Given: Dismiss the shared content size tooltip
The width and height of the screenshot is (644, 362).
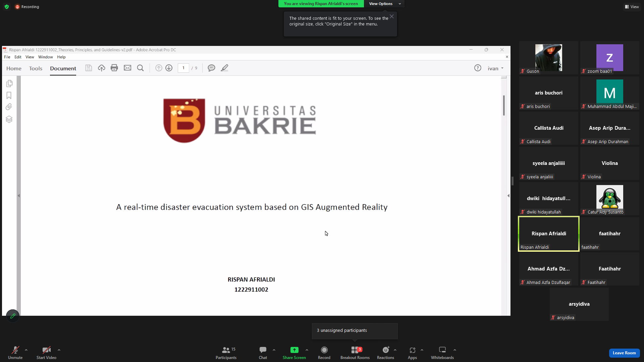Looking at the screenshot, I should 392,16.
